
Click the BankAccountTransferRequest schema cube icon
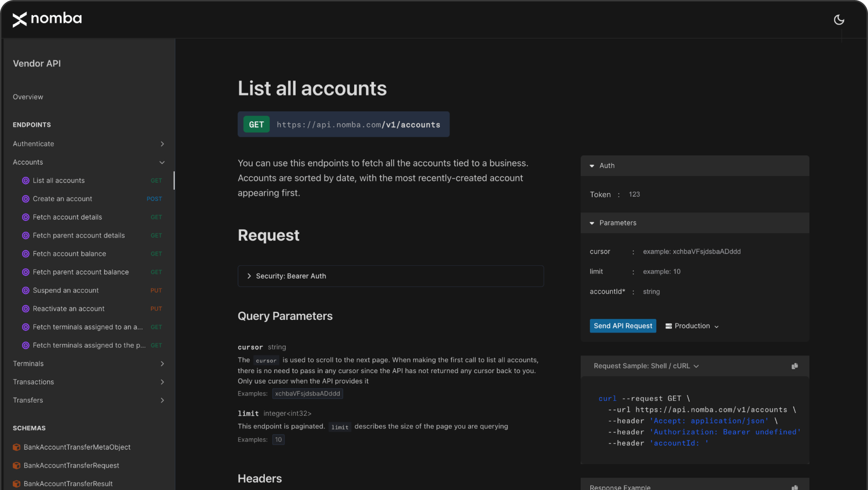tap(16, 465)
